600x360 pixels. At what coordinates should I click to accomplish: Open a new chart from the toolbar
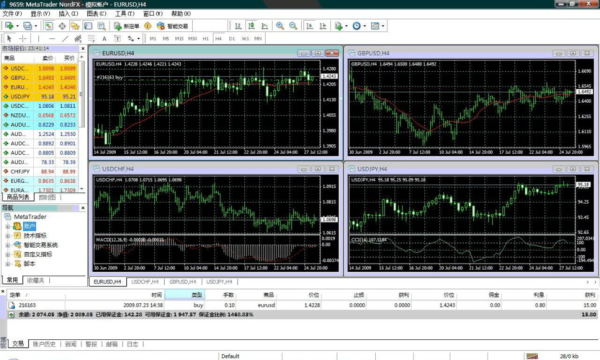pyautogui.click(x=9, y=26)
